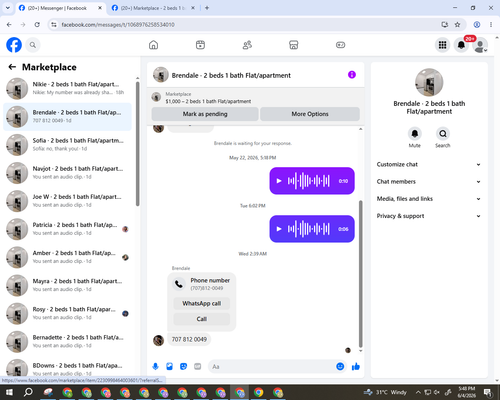
Task: Open the $1,000 listing link in banner
Action: [x=208, y=101]
